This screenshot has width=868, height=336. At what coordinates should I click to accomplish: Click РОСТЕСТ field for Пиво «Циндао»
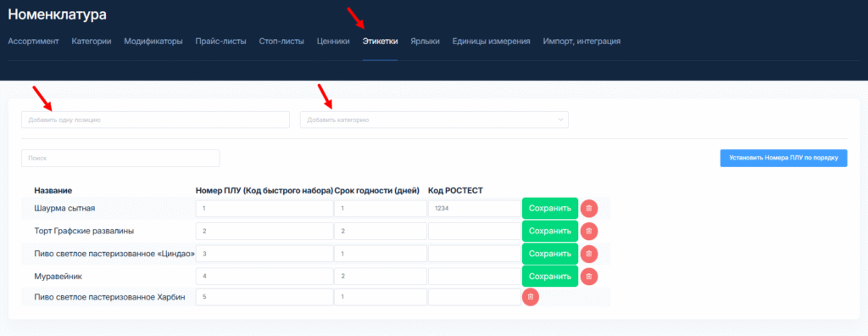coord(475,254)
